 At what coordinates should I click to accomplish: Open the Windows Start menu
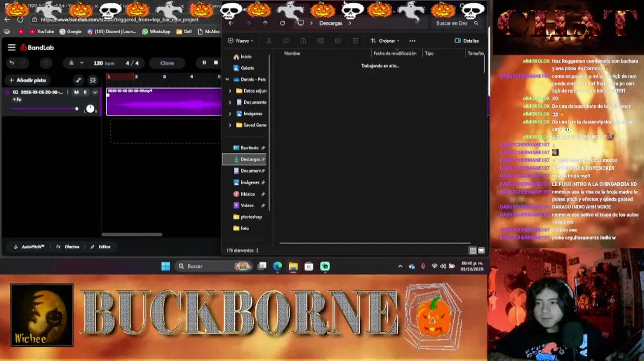pyautogui.click(x=166, y=266)
